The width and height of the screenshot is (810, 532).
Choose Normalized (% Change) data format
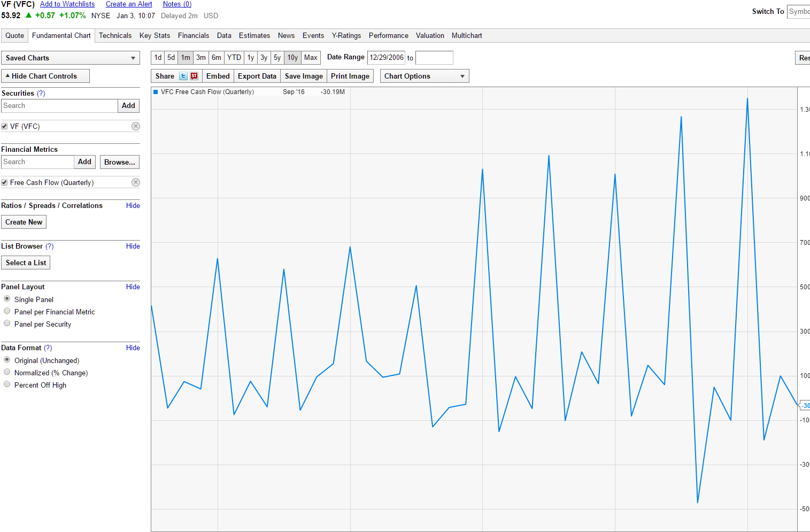pos(7,372)
